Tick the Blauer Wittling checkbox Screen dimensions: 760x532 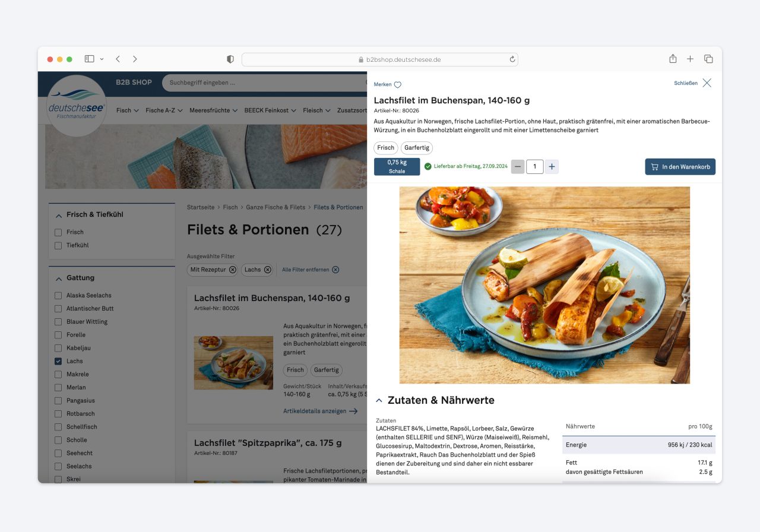(58, 322)
